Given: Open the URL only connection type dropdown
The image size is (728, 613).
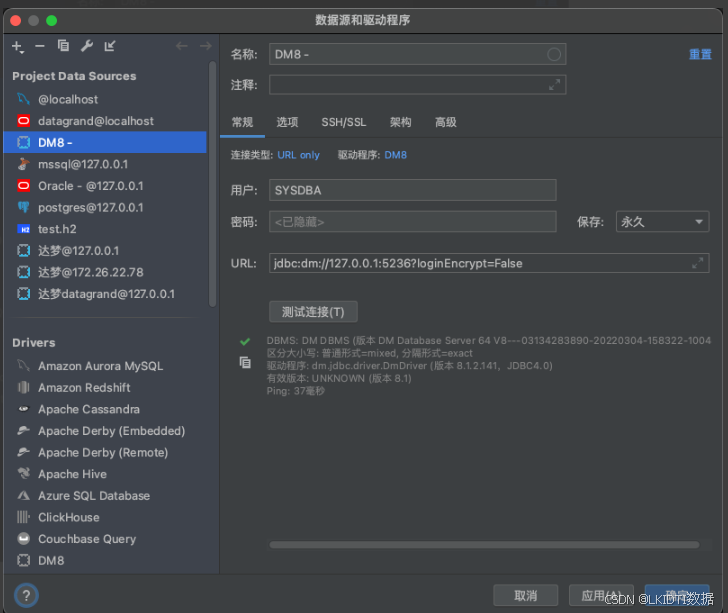Looking at the screenshot, I should click(x=298, y=155).
